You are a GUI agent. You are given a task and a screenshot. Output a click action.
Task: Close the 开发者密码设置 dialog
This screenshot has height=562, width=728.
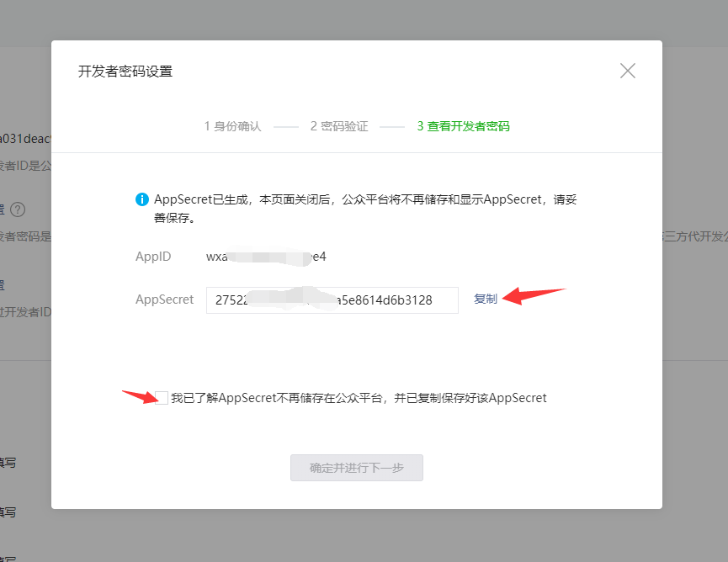627,71
